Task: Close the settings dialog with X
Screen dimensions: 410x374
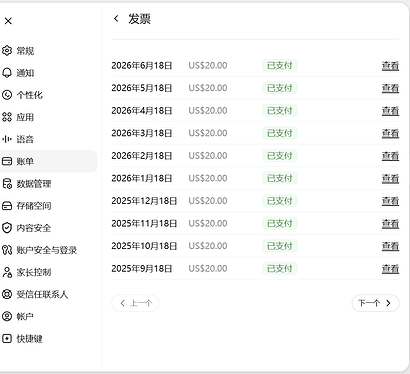Action: [x=8, y=21]
